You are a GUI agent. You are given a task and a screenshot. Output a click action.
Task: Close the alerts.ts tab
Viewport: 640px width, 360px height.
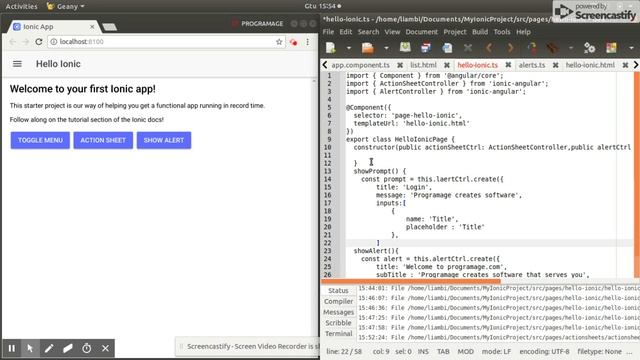pyautogui.click(x=556, y=65)
